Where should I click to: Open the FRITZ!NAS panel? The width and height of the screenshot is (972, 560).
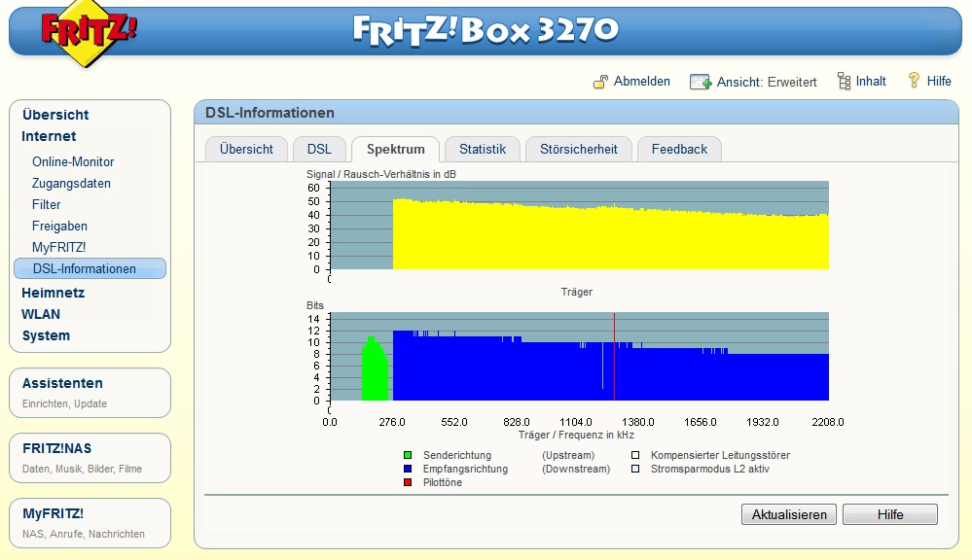[90, 458]
